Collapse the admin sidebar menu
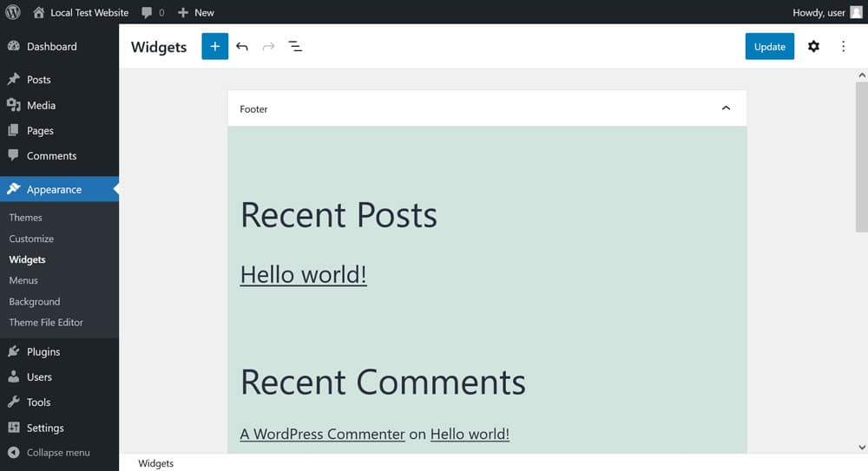Screen dimensions: 868x471 click(57, 453)
